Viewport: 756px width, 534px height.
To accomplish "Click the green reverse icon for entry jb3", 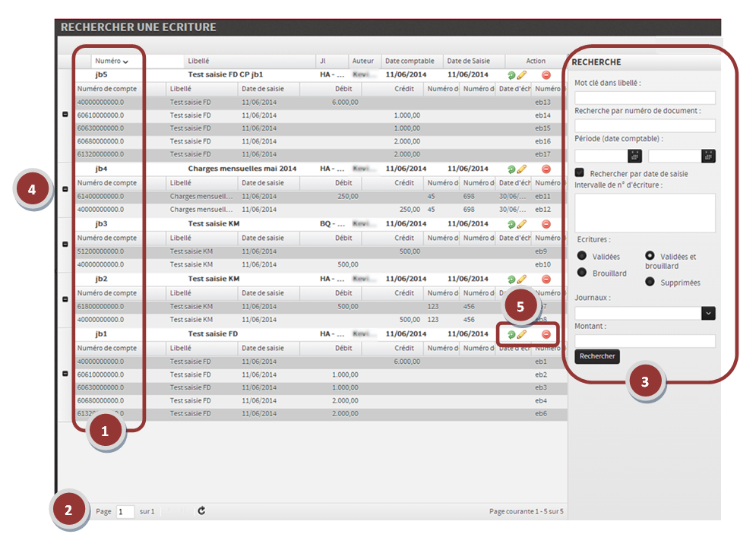I will point(511,224).
